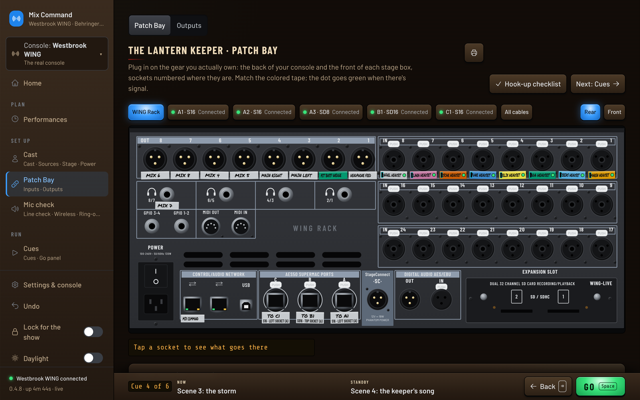Tap XLR output socket 8 (MIX 6)
The width and height of the screenshot is (640, 400).
pyautogui.click(x=155, y=159)
